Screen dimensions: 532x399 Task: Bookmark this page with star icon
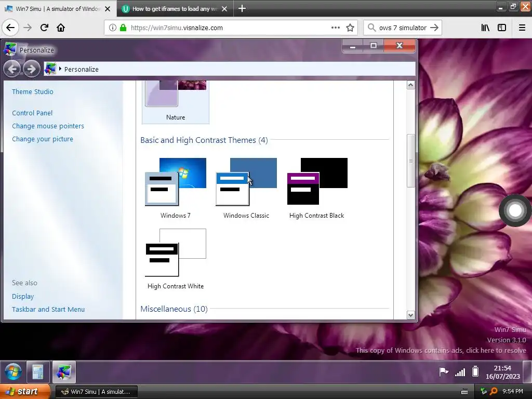click(350, 28)
